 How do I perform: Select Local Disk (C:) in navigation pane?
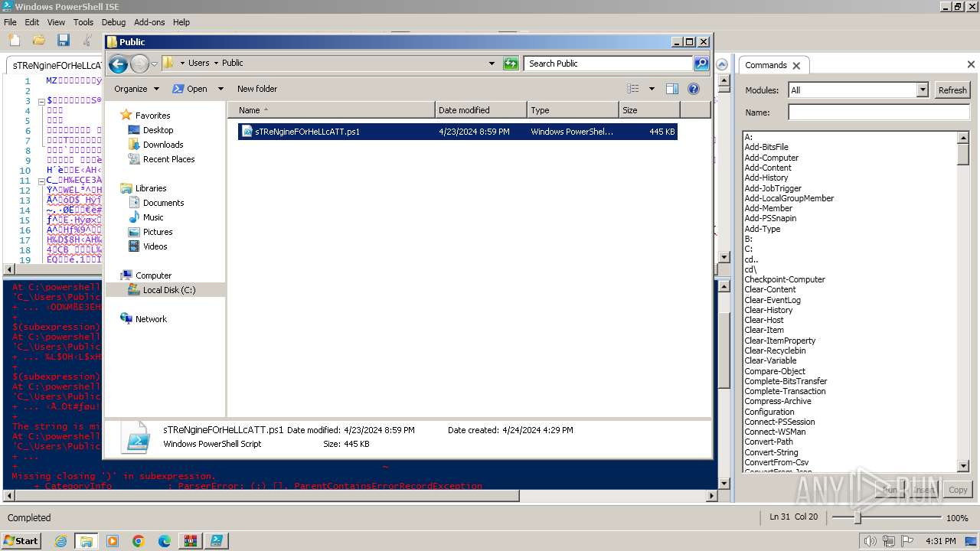coord(161,290)
